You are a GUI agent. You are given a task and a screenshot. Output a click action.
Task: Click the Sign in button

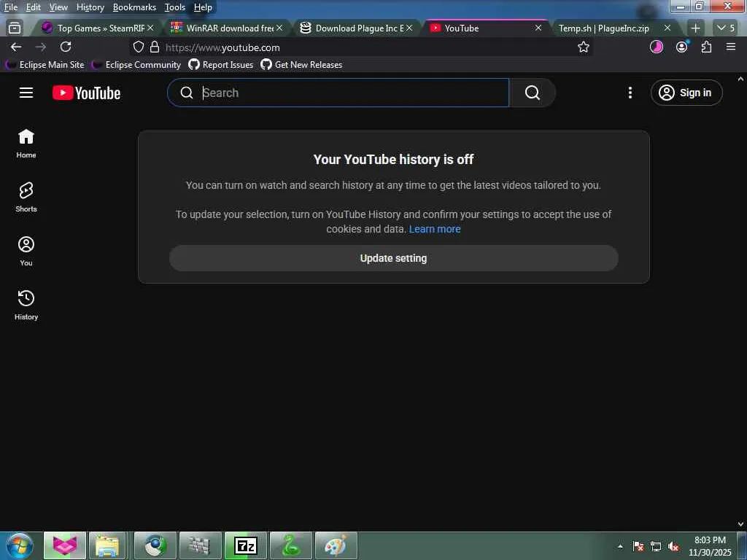point(686,93)
